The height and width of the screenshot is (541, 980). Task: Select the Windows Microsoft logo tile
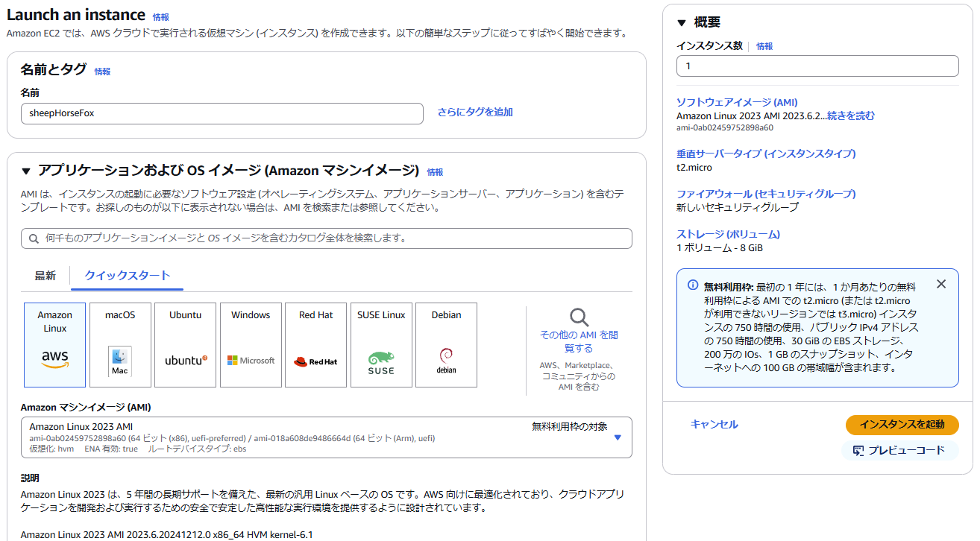tap(251, 345)
